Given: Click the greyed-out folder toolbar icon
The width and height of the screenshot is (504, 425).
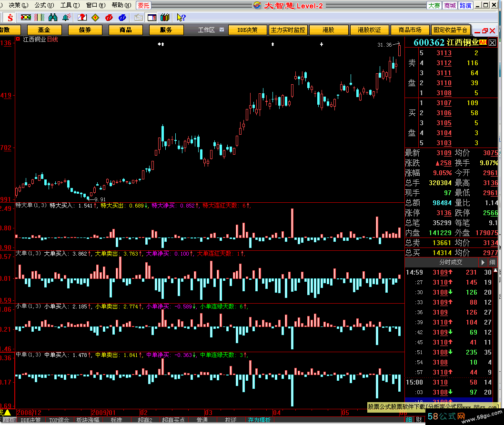Looking at the screenshot, I should click(x=138, y=18).
